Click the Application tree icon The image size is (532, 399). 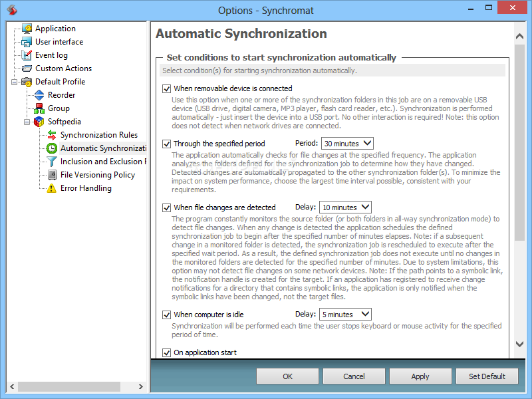pos(27,29)
